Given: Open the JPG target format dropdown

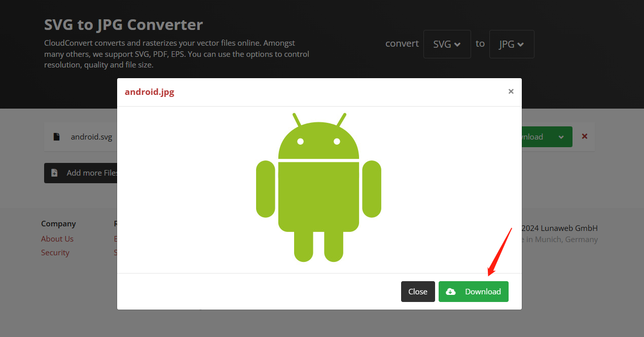Looking at the screenshot, I should pyautogui.click(x=512, y=44).
